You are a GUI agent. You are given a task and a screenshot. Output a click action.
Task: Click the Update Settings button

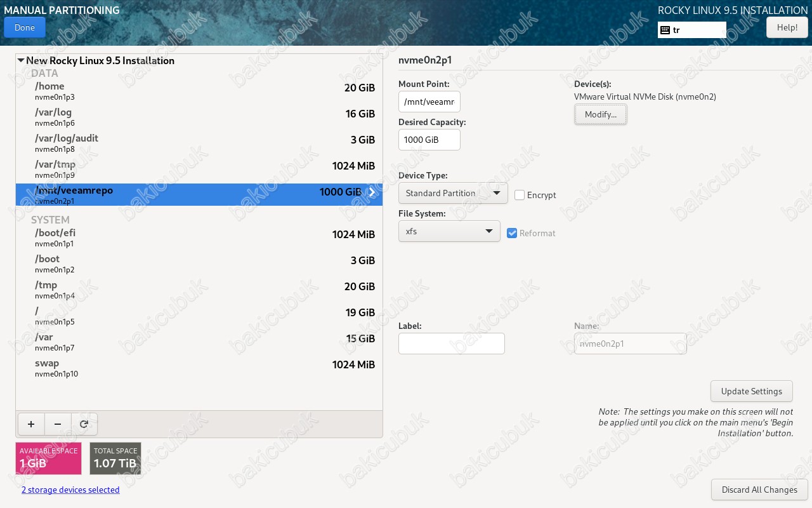[x=752, y=391]
